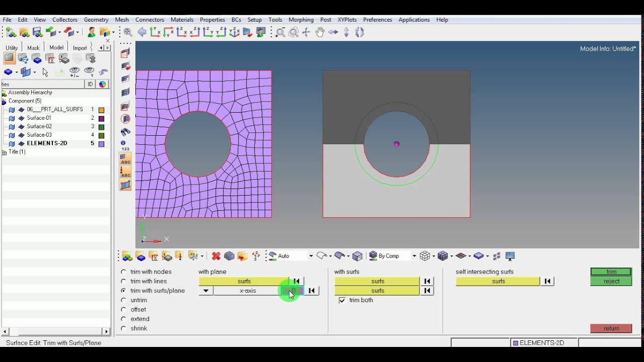Click the ELEMENTS-2D current component status field
Image resolution: width=644 pixels, height=362 pixels.
[544, 343]
